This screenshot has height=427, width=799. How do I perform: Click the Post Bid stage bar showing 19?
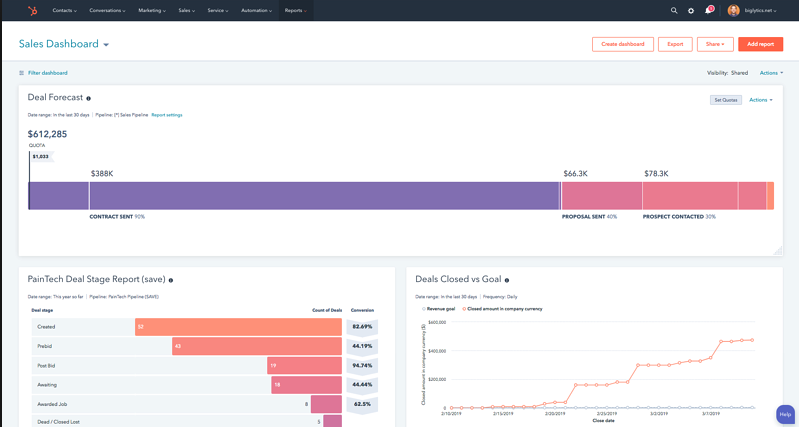click(304, 365)
